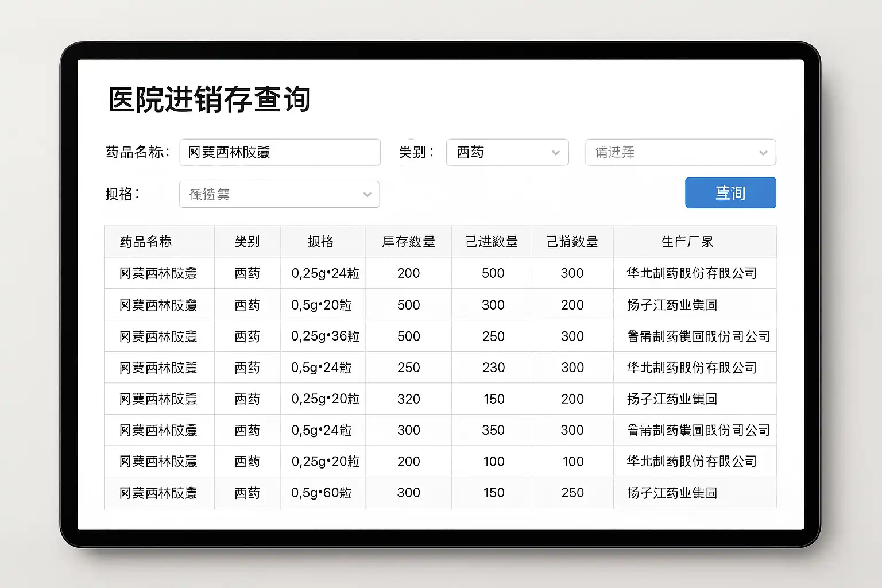Click the 生产厂家 column header
Screen dimensions: 882x588
(x=687, y=242)
